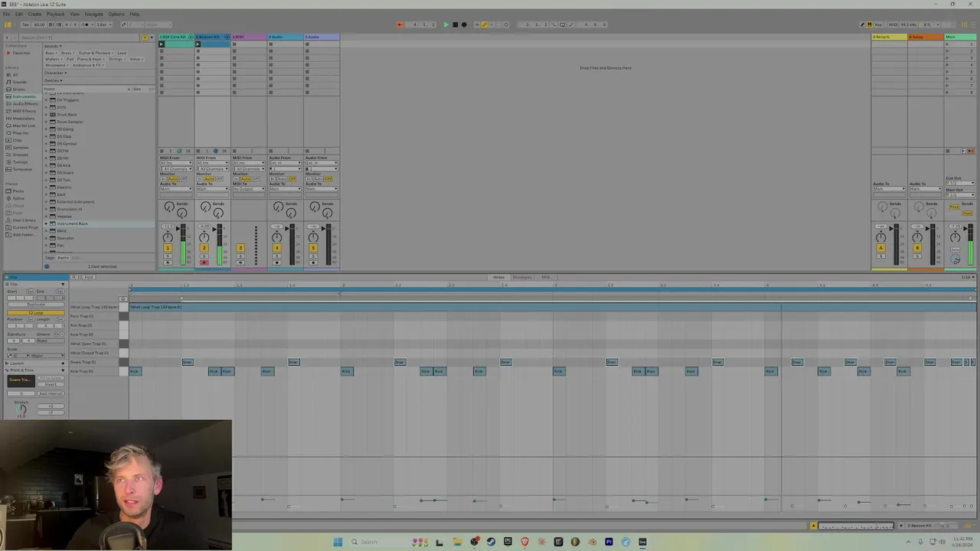Open MIDI From dropdown on track 1

(175, 163)
